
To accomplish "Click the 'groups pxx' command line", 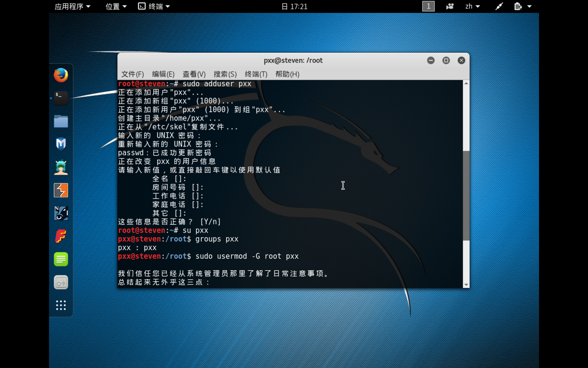I will pyautogui.click(x=178, y=239).
